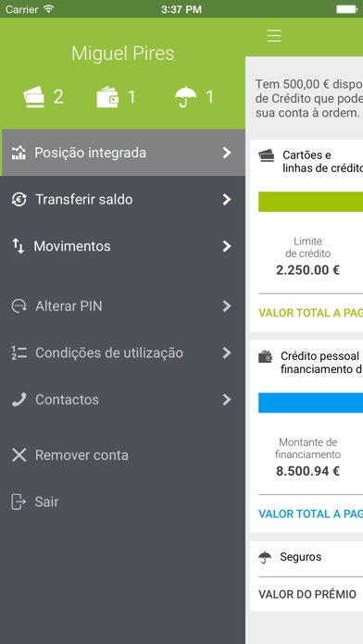Tap the Remover conta label
Screen dimensions: 363x644
(81, 455)
